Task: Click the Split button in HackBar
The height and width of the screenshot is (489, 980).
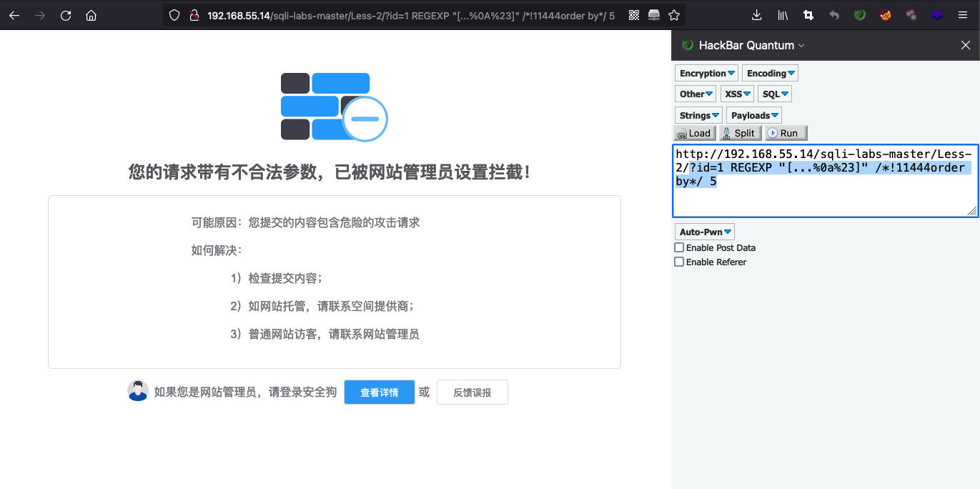Action: pyautogui.click(x=739, y=133)
